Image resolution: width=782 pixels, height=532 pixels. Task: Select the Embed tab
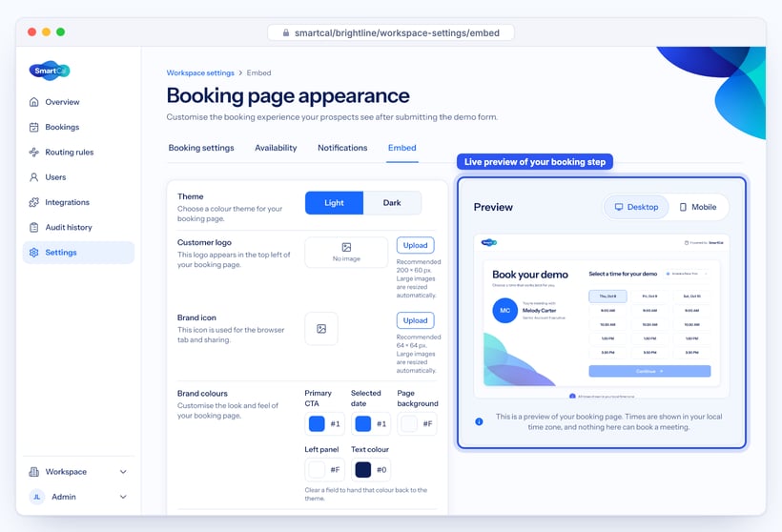coord(402,148)
